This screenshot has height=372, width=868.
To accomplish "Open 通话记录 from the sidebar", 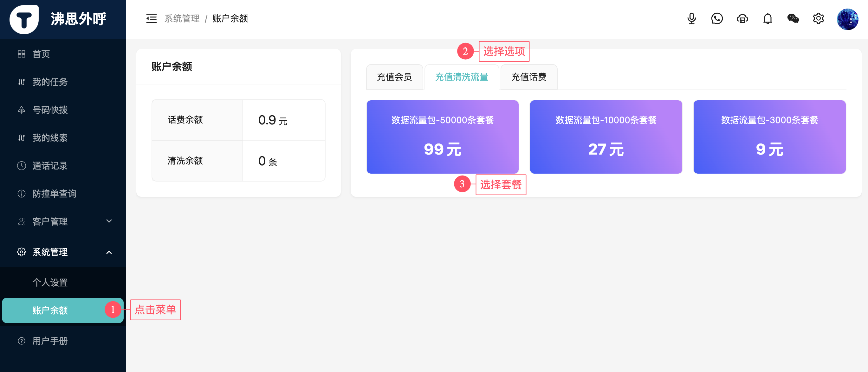I will click(x=50, y=166).
